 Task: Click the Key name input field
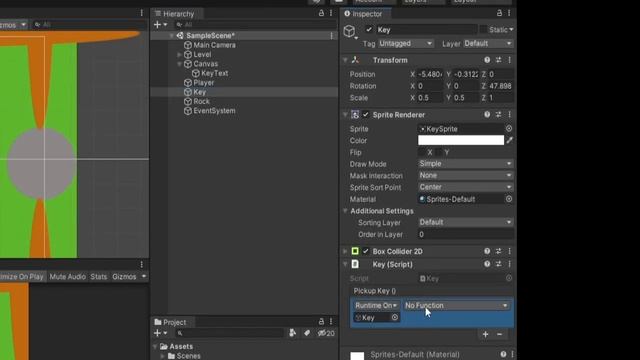coord(426,29)
